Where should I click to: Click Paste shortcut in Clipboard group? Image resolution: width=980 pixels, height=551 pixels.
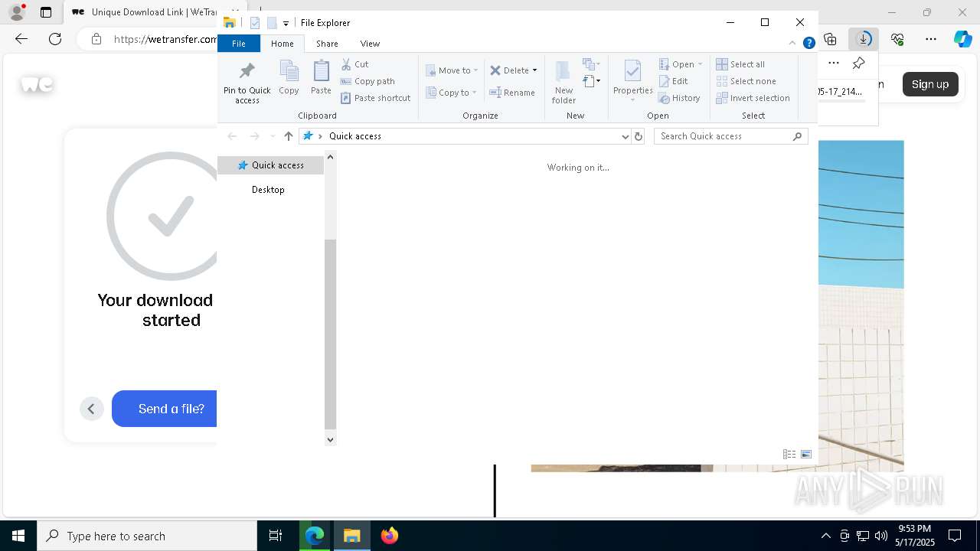(x=375, y=98)
